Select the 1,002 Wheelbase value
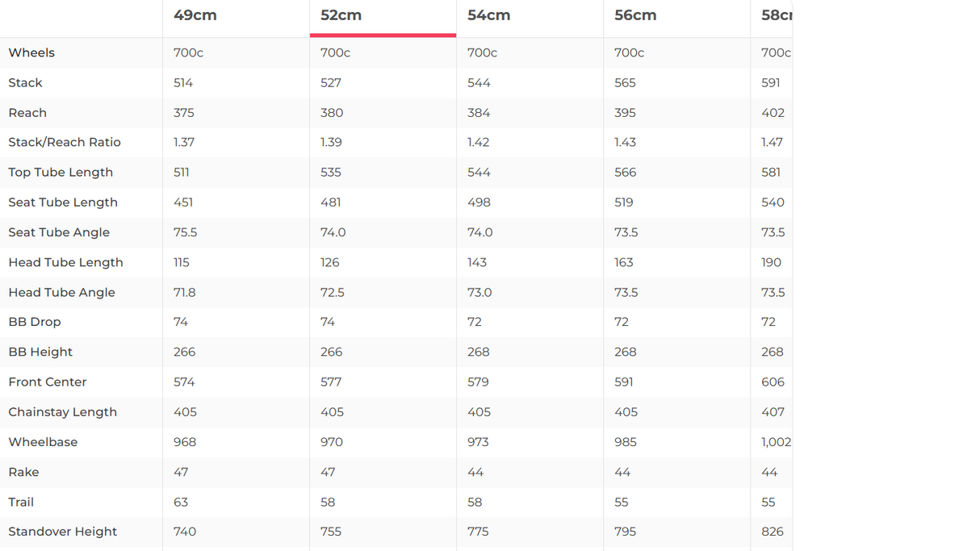The height and width of the screenshot is (551, 980). coord(776,442)
